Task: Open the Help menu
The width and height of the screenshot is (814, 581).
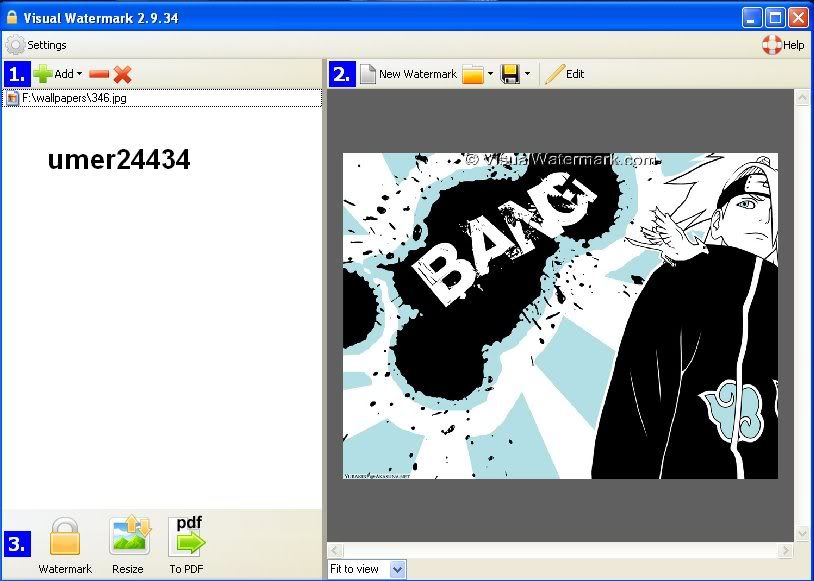Action: click(783, 45)
